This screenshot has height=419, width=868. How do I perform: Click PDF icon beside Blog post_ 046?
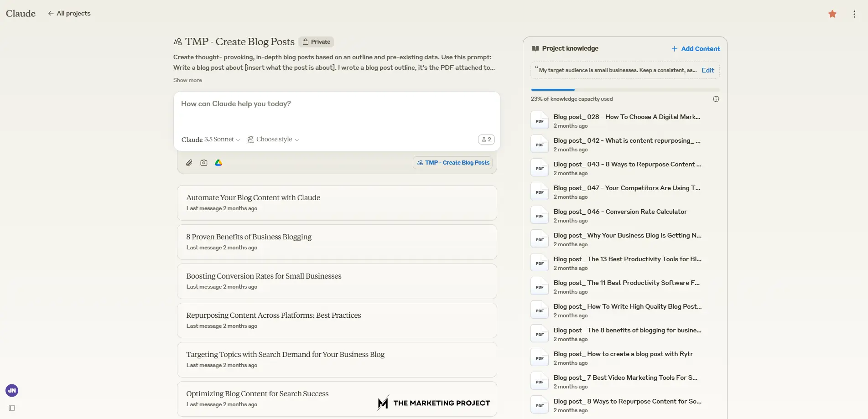coord(540,215)
